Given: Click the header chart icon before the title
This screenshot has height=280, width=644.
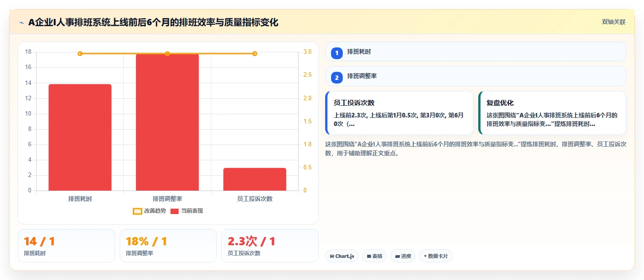Looking at the screenshot, I should coord(21,22).
